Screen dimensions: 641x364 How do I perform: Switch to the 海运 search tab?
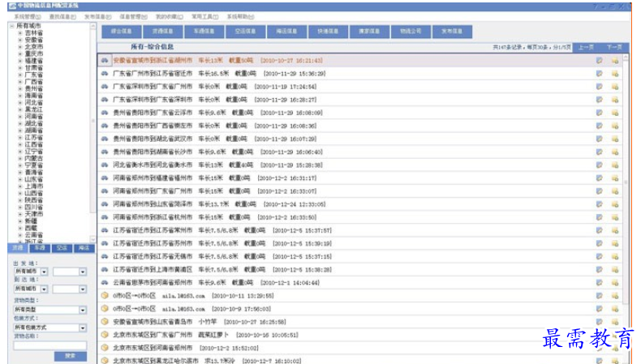pos(84,248)
